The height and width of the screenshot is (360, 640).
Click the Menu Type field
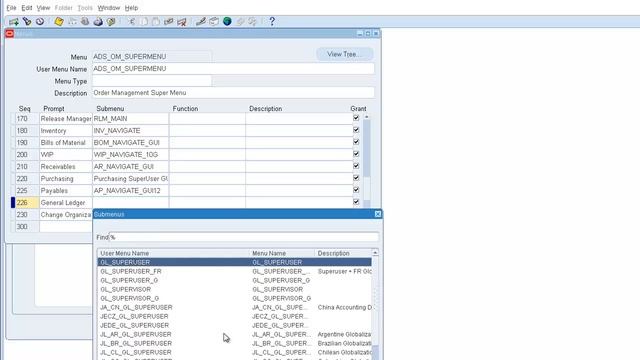(x=152, y=81)
